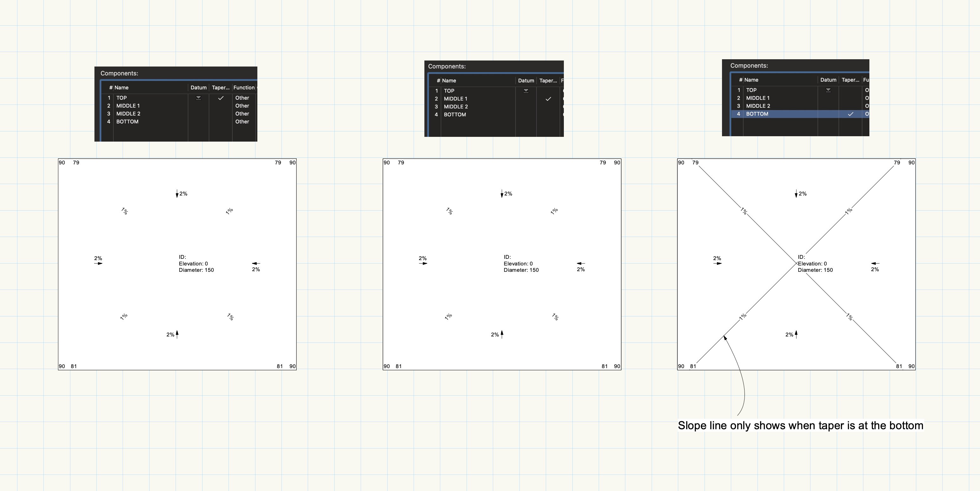980x491 pixels.
Task: Select MIDDLE 2 row in leftmost Components panel
Action: point(128,114)
